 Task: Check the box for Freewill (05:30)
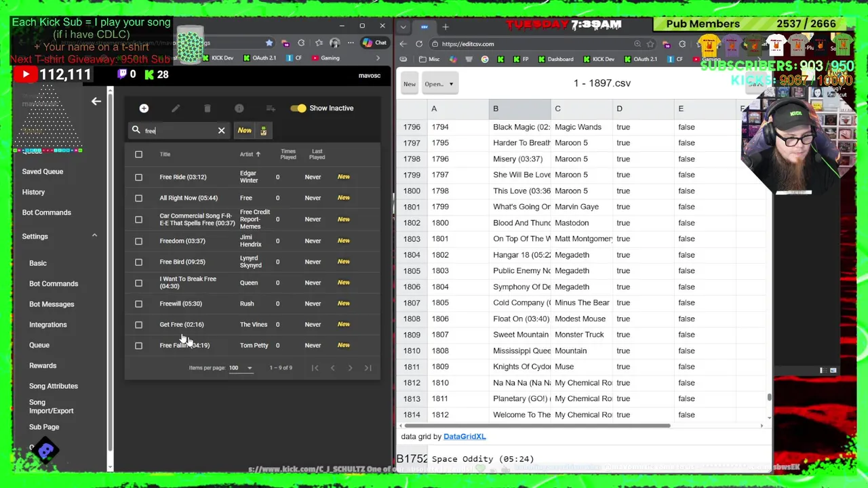point(138,304)
